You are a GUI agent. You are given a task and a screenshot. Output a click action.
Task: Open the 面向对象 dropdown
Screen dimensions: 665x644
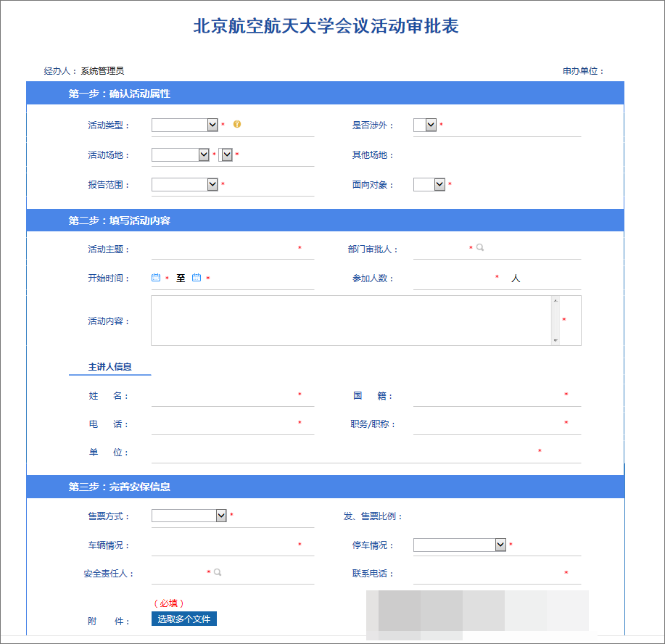coord(429,184)
